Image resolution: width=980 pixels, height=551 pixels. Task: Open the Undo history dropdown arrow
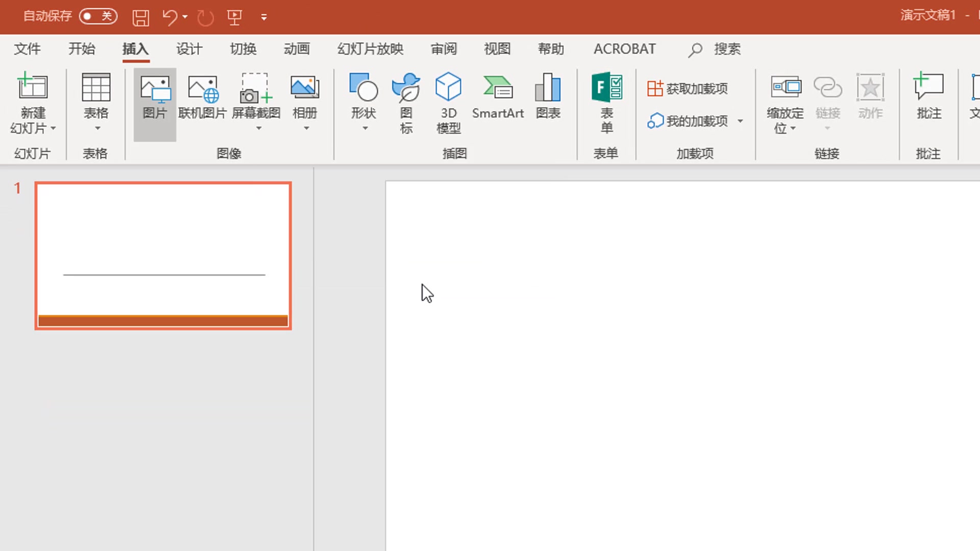tap(185, 17)
